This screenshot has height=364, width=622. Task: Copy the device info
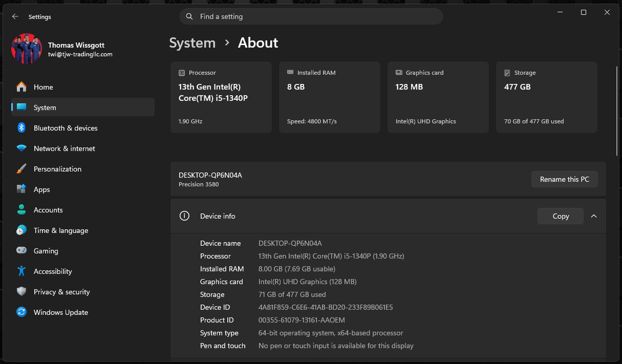[561, 216]
